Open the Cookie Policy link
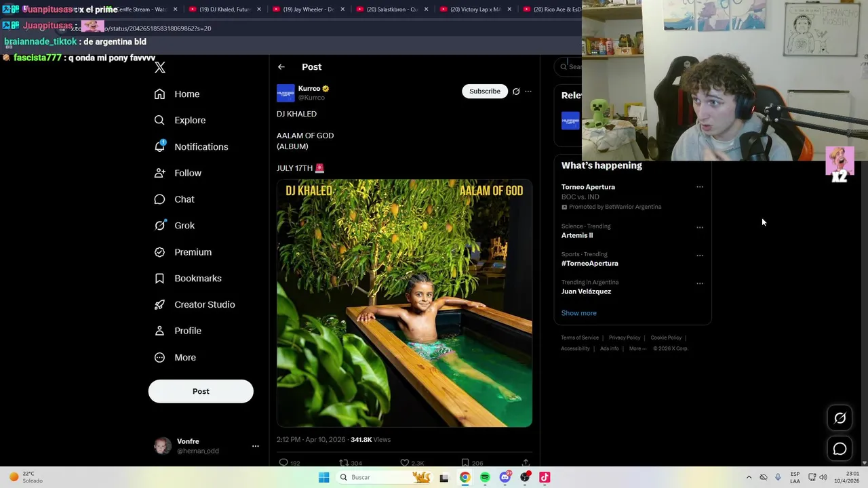The width and height of the screenshot is (868, 488). click(x=666, y=338)
